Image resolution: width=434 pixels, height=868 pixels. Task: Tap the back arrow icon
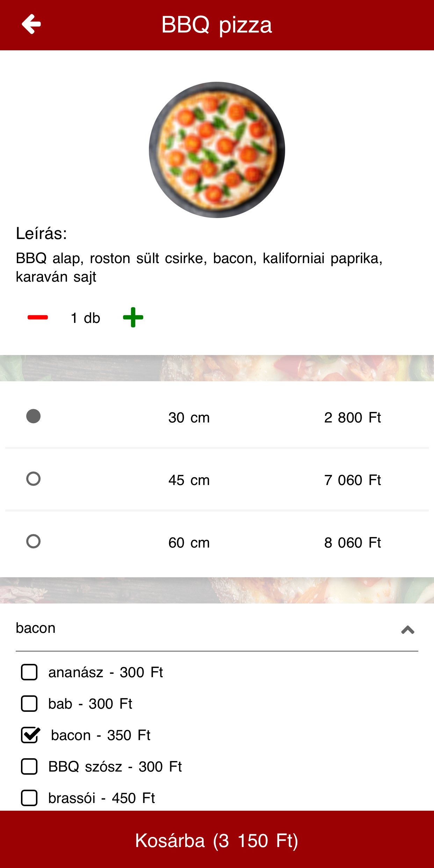pos(31,24)
